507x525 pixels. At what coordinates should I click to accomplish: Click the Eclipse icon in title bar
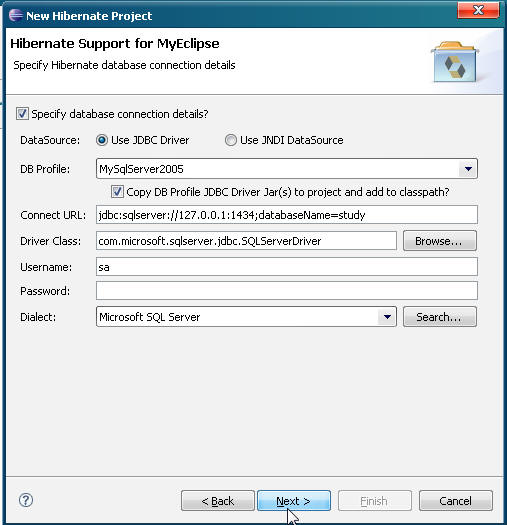(x=15, y=15)
